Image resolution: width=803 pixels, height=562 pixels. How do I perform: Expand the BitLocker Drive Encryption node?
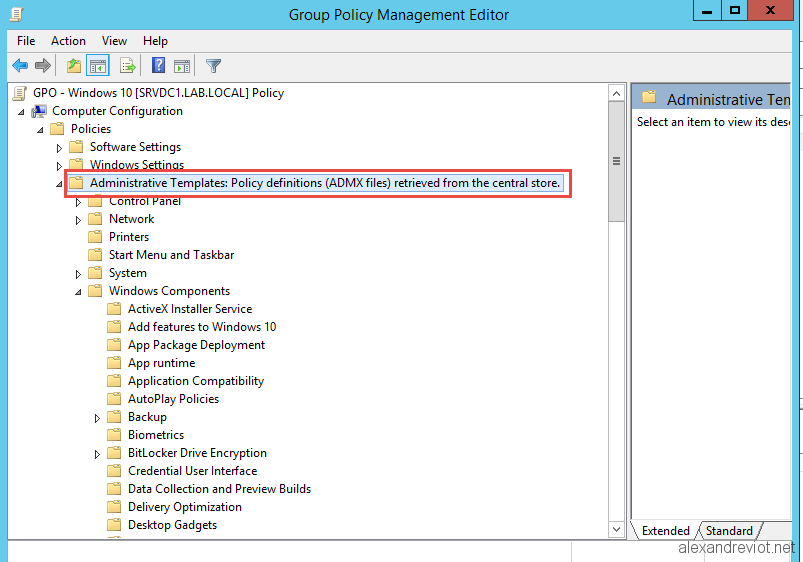[x=97, y=454]
